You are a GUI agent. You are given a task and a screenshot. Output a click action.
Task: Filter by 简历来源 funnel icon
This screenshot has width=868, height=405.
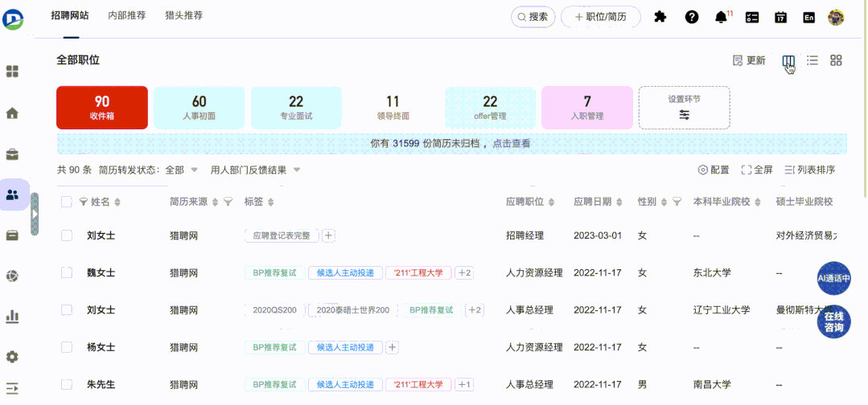coord(228,202)
